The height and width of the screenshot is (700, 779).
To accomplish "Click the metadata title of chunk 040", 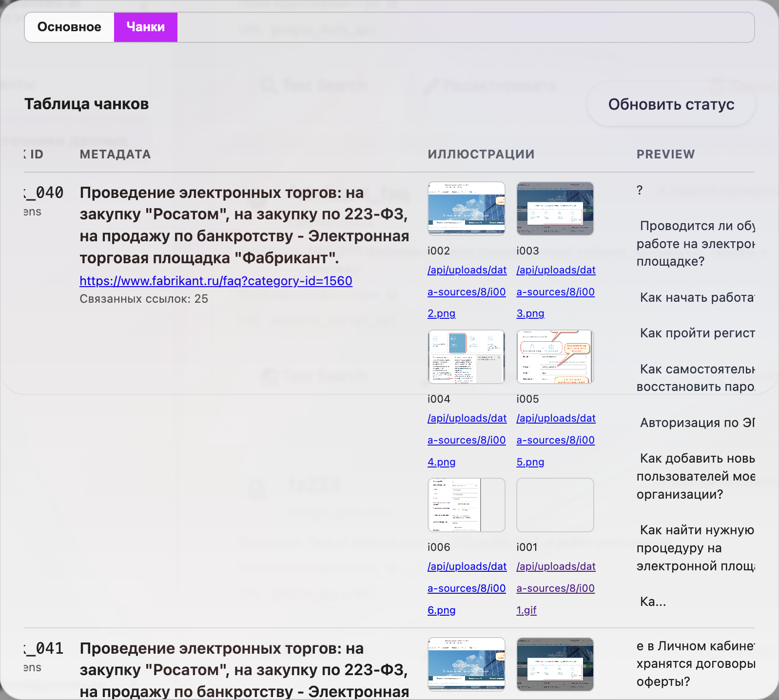I will (244, 225).
